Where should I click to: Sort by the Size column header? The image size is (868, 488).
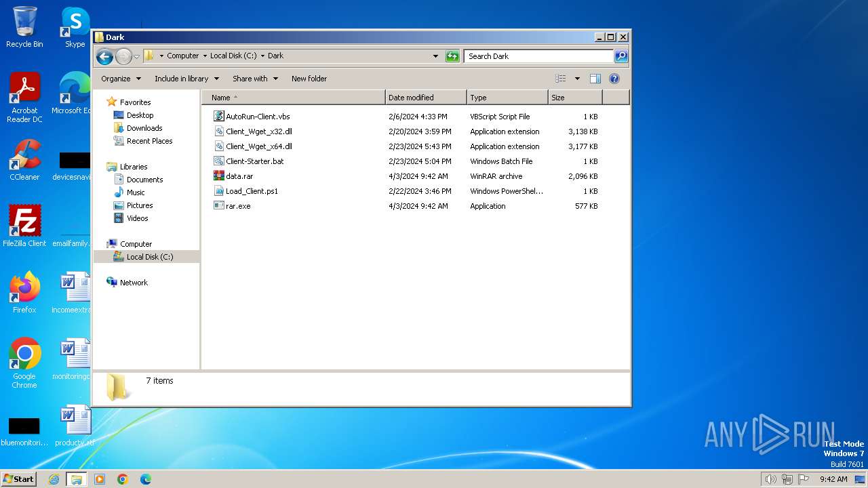click(x=575, y=98)
